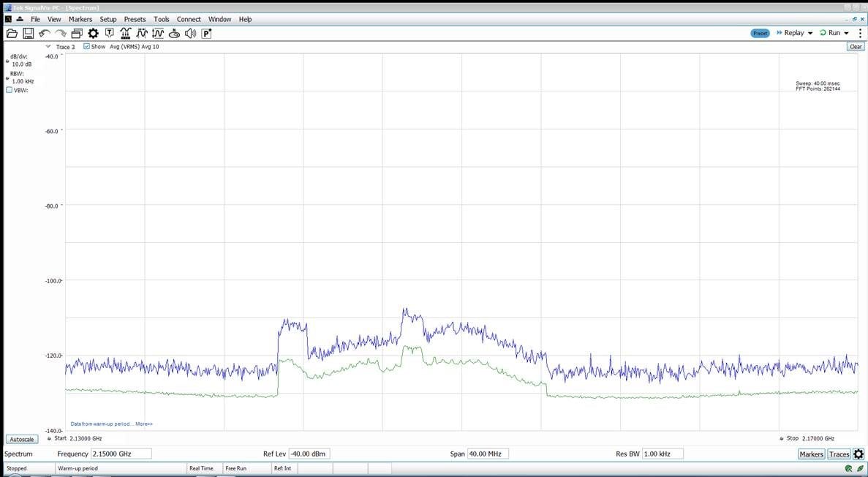The height and width of the screenshot is (477, 868).
Task: Open the Setup menu
Action: (x=107, y=19)
